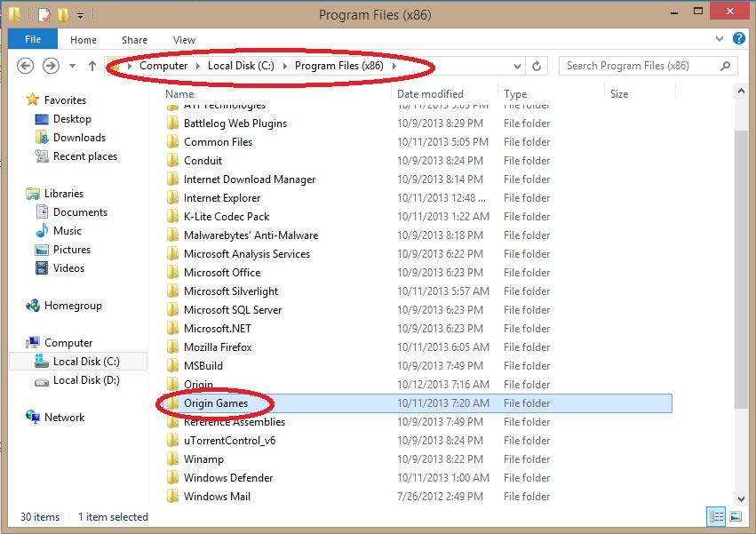Refresh the Program Files (x86) folder view

click(x=537, y=66)
